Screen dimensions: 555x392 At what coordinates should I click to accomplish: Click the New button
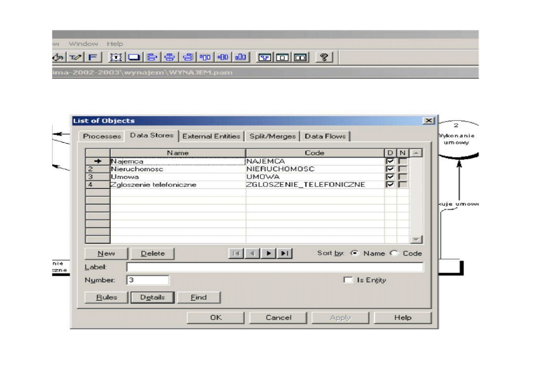pyautogui.click(x=106, y=253)
